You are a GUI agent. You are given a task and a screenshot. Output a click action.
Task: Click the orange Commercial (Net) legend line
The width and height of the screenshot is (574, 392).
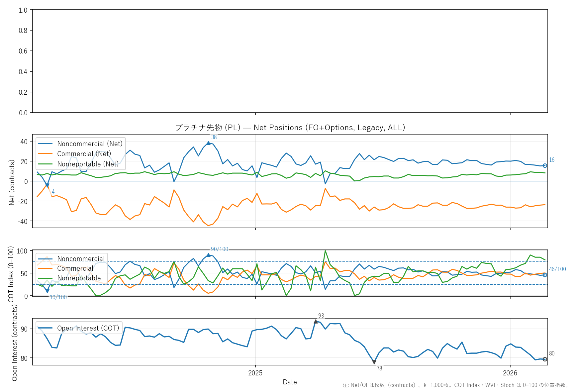click(x=46, y=154)
